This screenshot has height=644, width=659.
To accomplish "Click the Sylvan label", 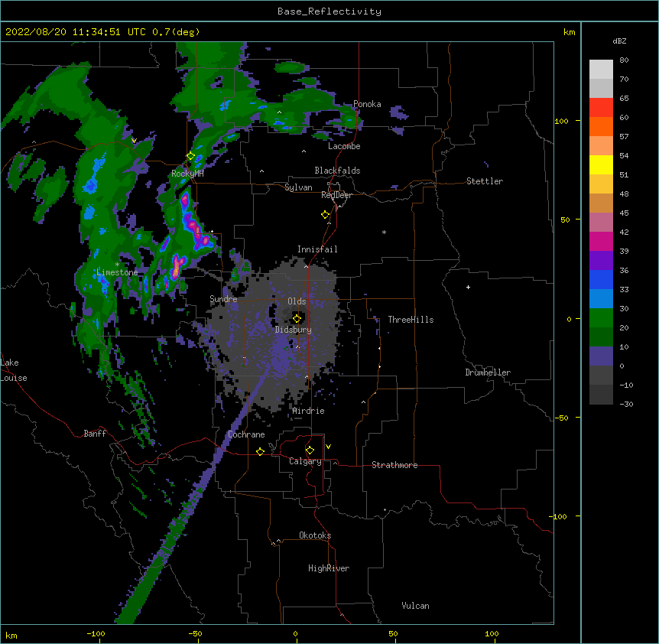I will [298, 187].
